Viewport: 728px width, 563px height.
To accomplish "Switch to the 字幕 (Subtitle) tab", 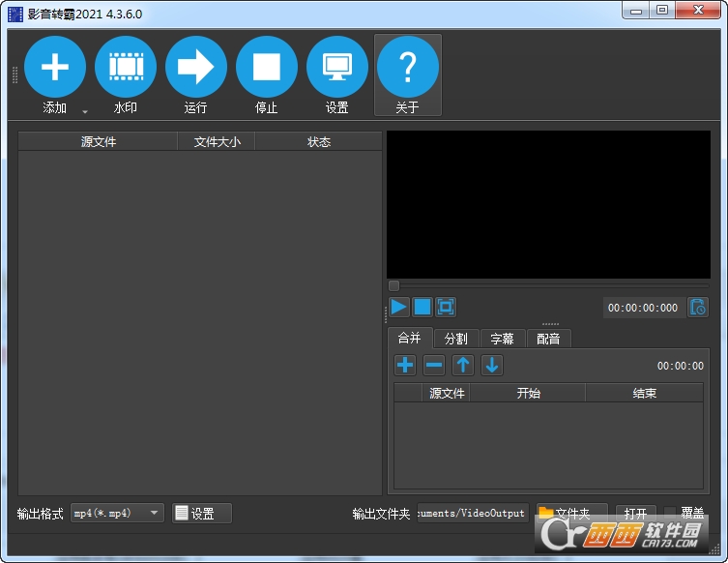I will point(502,339).
